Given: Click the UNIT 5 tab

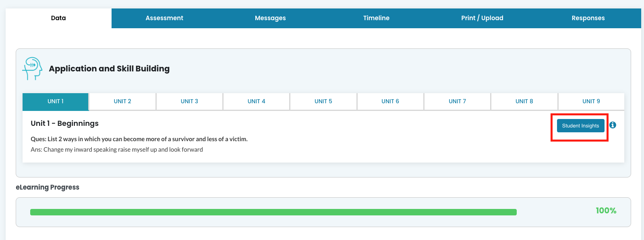Looking at the screenshot, I should [x=323, y=102].
